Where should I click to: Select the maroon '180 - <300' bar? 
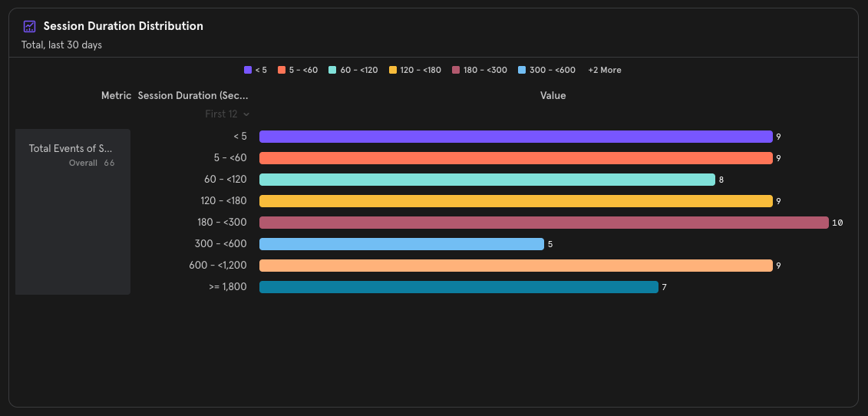click(x=543, y=223)
